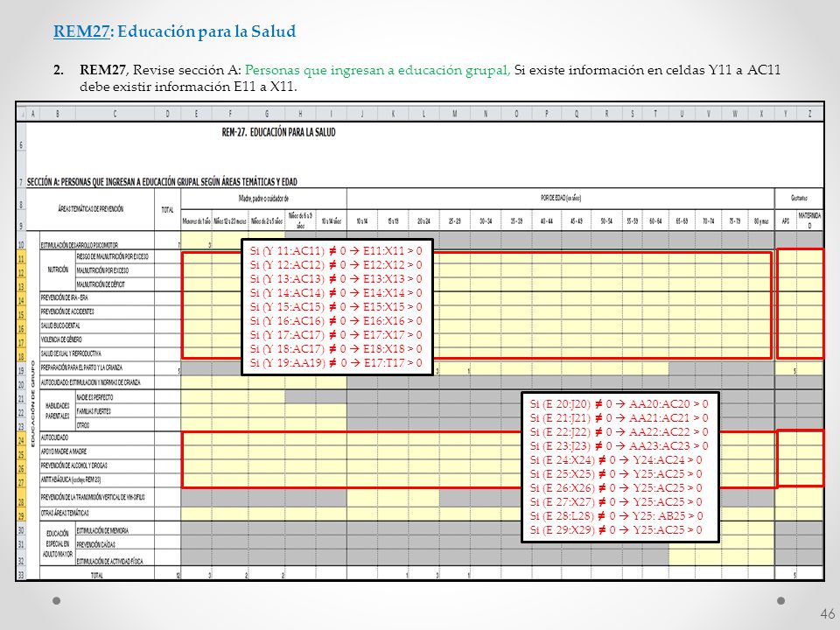
Task: Click the 'ÁREAS TEMÁTICAS DE PREVENCIÓN' header cell
Action: [90, 208]
